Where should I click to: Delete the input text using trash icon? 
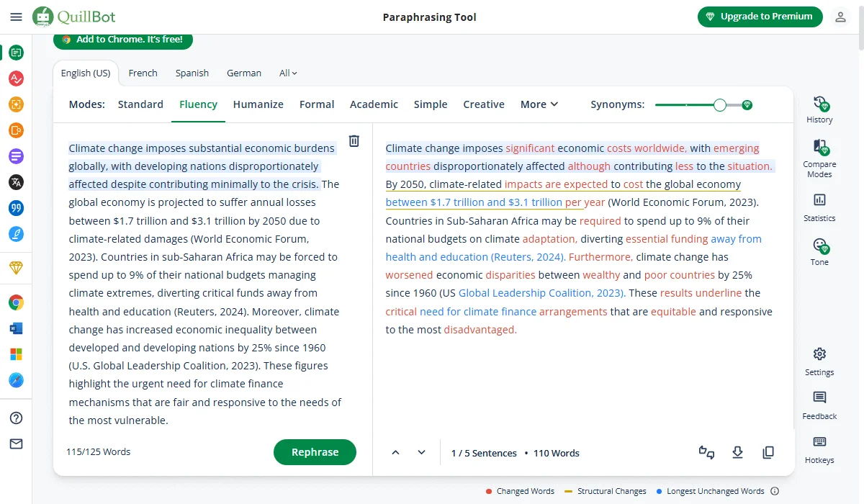click(x=354, y=141)
